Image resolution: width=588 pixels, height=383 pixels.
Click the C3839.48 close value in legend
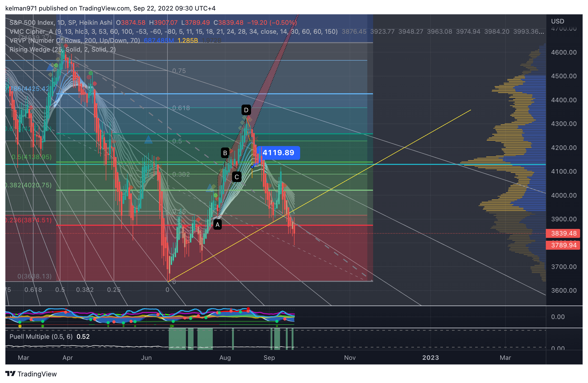tap(228, 23)
